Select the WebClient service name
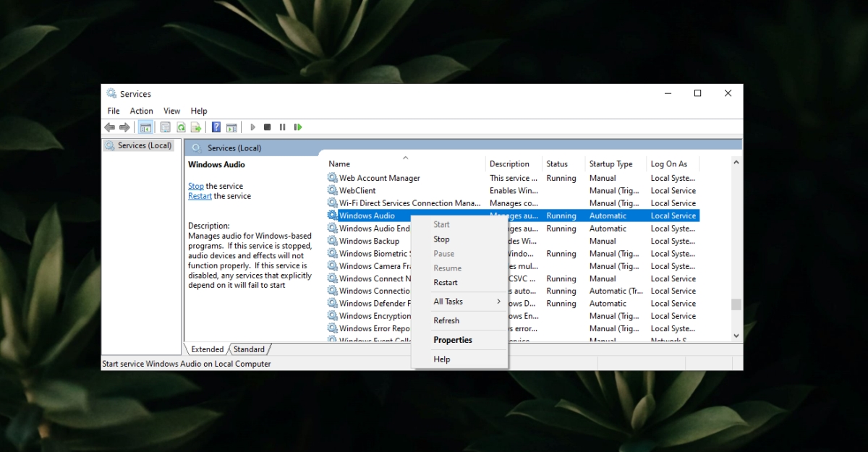Screen dimensions: 868x452 pos(357,190)
